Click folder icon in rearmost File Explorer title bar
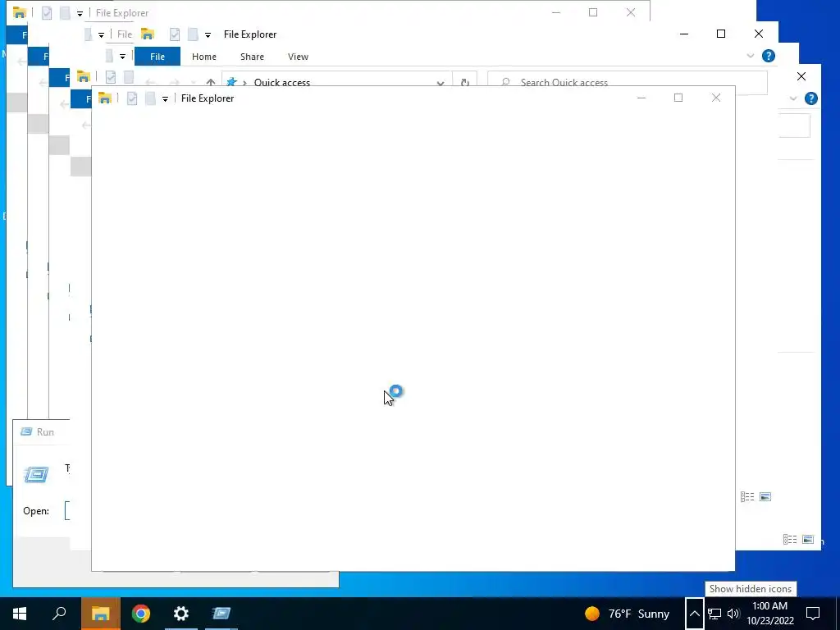 point(20,13)
